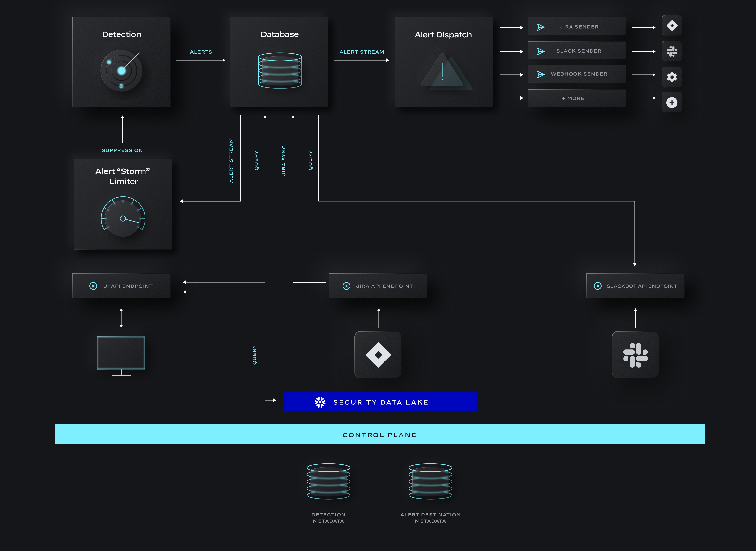Viewport: 756px width, 551px height.
Task: Expand the + More senders entry
Action: tap(577, 98)
